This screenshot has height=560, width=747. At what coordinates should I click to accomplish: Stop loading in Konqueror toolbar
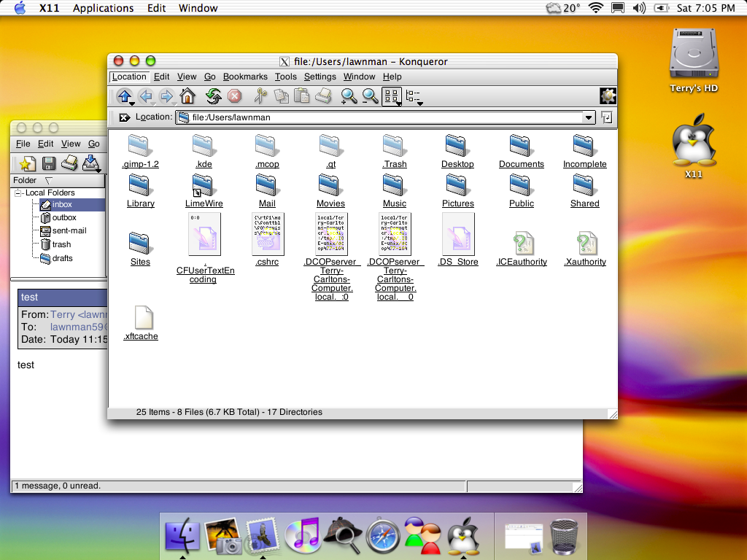[234, 96]
